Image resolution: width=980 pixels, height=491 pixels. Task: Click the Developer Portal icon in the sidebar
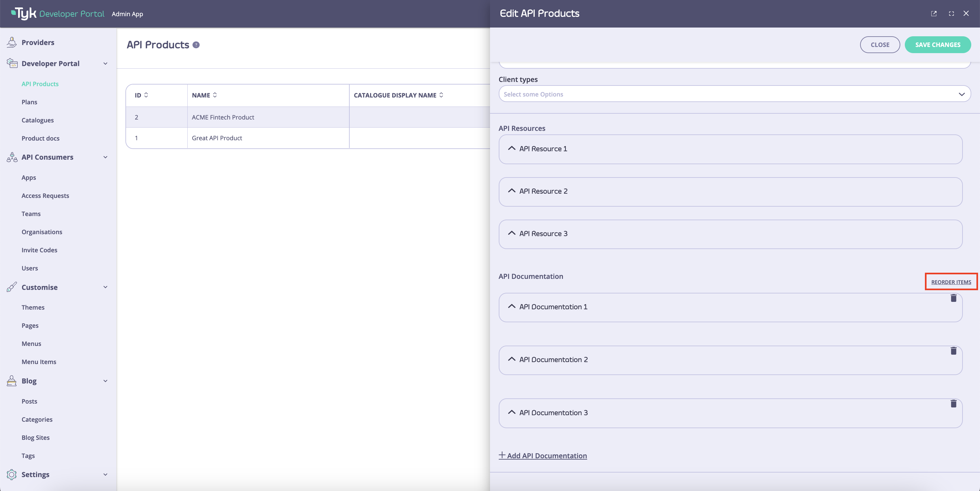coord(12,63)
